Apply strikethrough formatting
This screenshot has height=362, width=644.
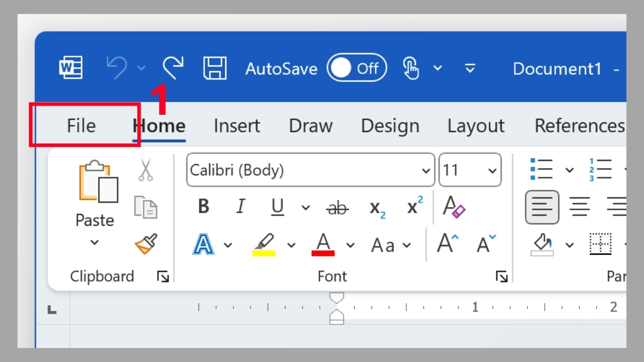point(338,208)
